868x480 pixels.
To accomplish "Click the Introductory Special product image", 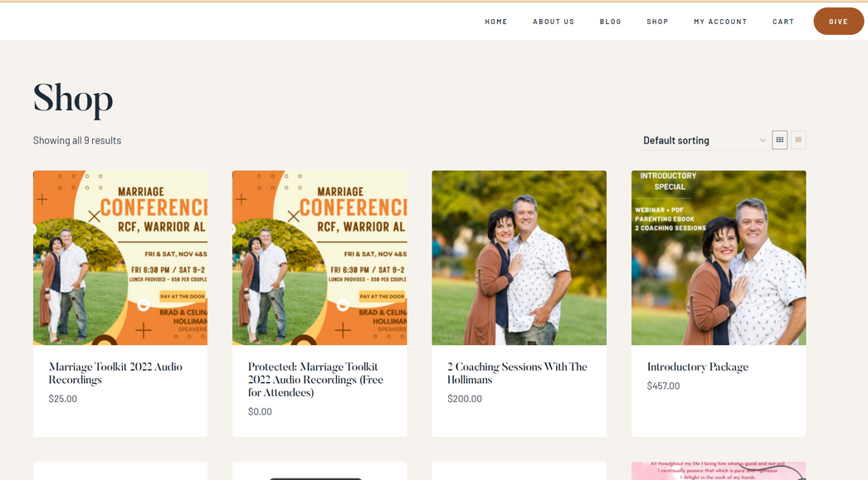I will pos(719,258).
